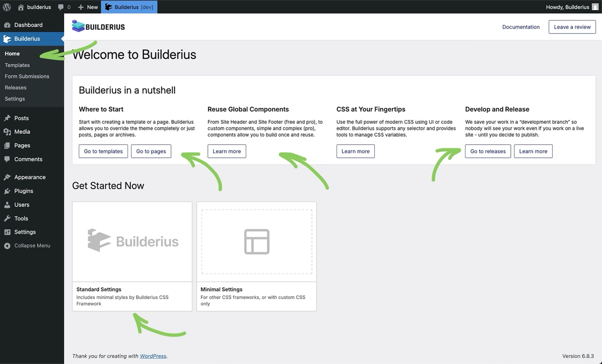Open Comments using the speech bubble icon
Viewport: 602px width, 364px height.
tap(7, 159)
